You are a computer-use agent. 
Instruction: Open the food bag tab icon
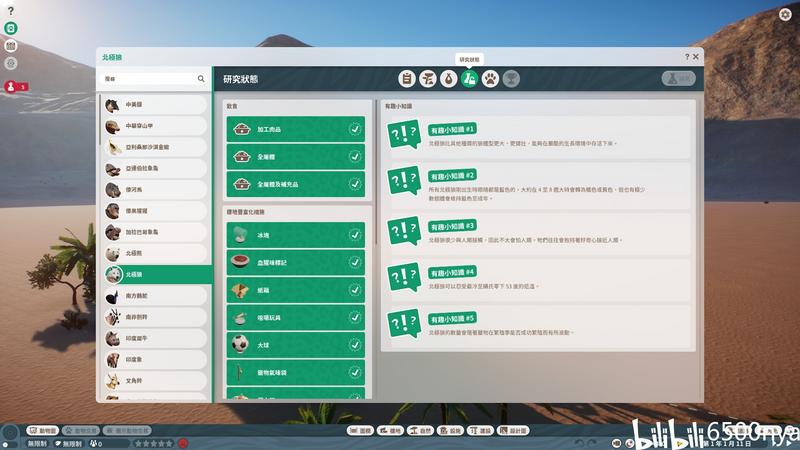(448, 79)
